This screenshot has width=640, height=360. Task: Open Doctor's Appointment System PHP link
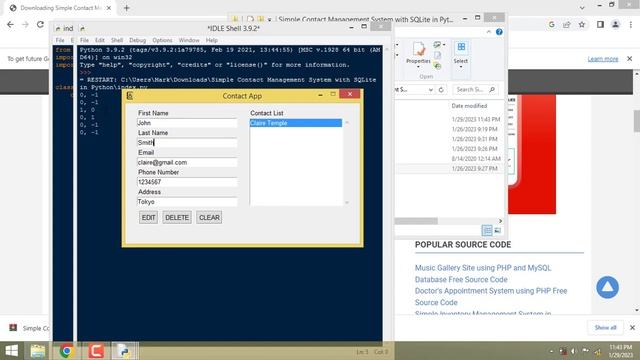tap(491, 297)
